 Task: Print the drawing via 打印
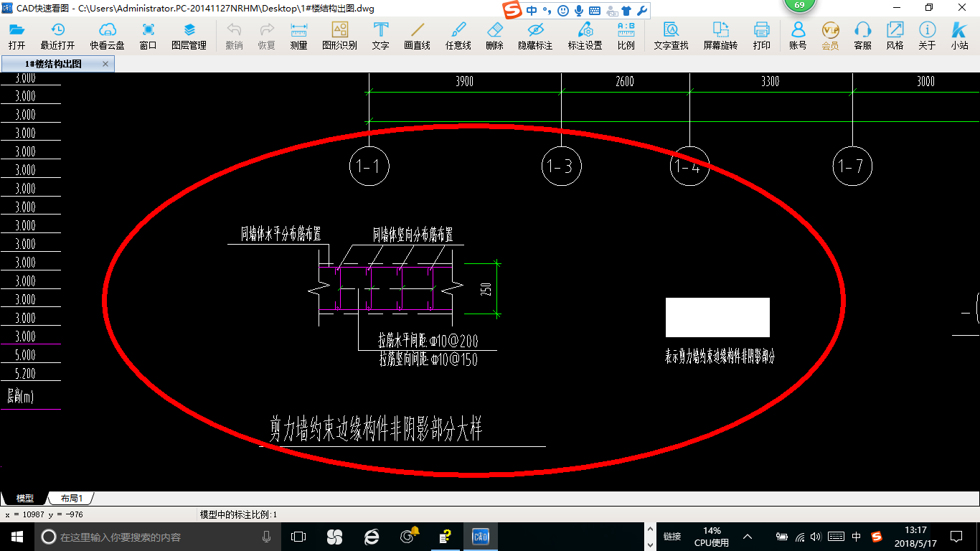(761, 36)
